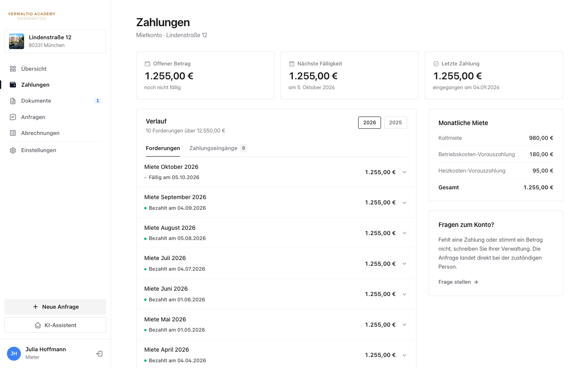Follow the Frage stellen link
Viewport: 588px width, 368px height.
[458, 282]
